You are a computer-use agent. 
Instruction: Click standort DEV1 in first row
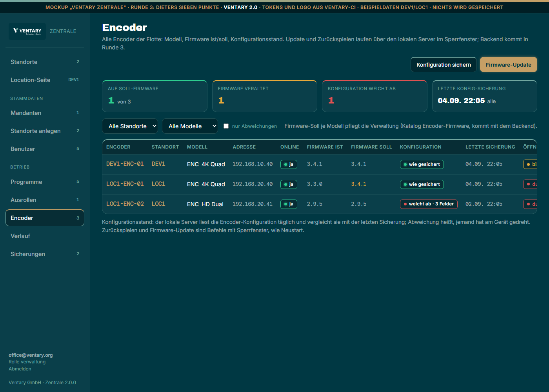pyautogui.click(x=158, y=164)
